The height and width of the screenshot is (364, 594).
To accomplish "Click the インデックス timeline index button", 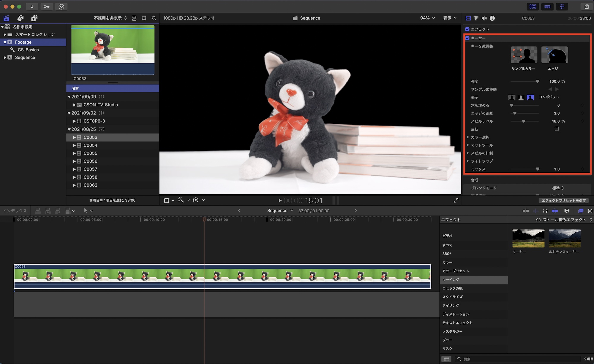I will [x=15, y=211].
